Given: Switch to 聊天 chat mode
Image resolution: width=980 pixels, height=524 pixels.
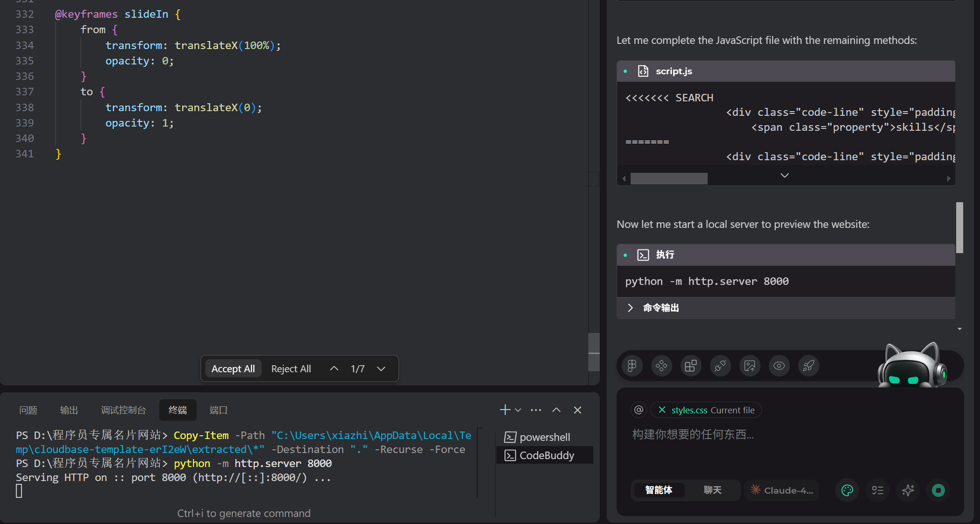Looking at the screenshot, I should [712, 490].
